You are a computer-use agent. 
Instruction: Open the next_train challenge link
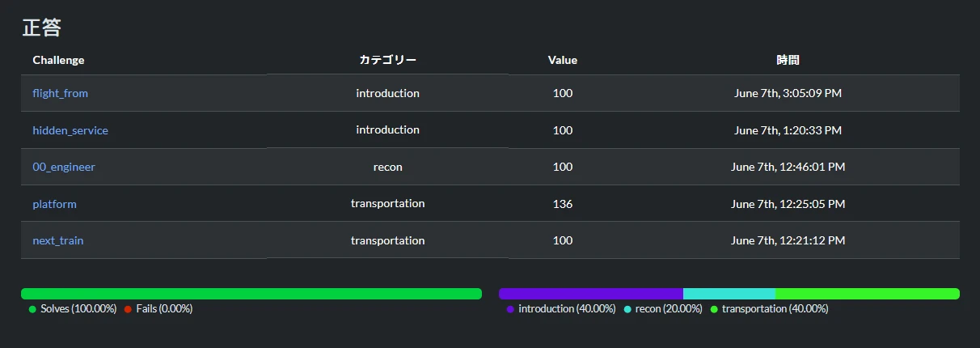pos(58,240)
